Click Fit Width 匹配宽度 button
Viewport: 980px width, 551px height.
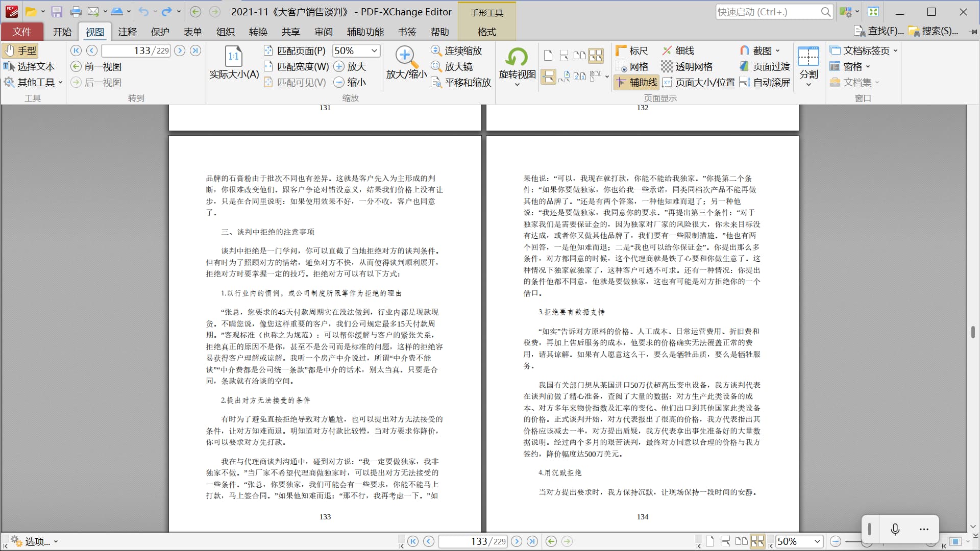click(x=297, y=67)
